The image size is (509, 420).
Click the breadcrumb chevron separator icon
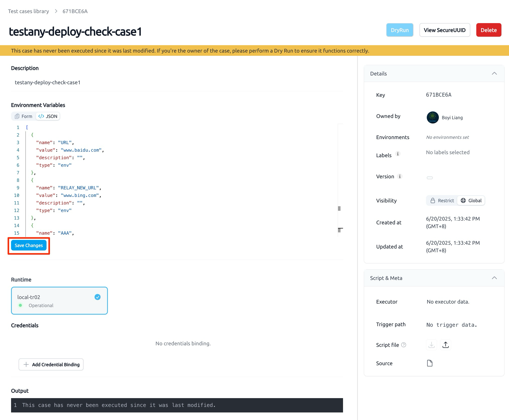(x=56, y=11)
